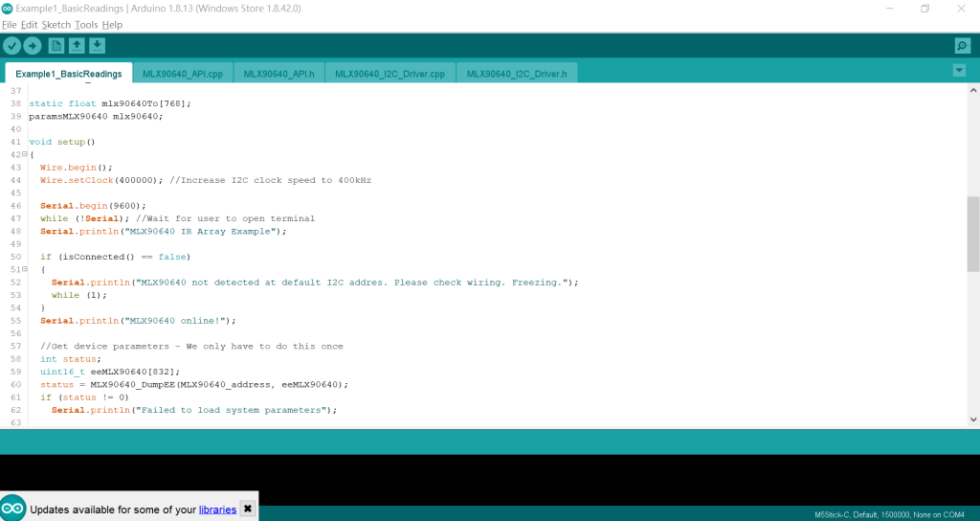The image size is (980, 521).
Task: Create a new sketch with New icon
Action: pos(56,46)
